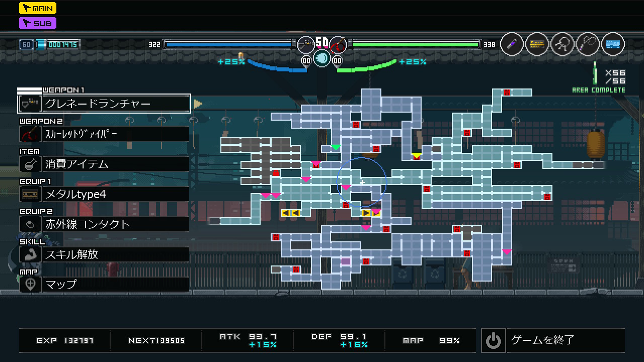Expand Weapon 1 with the tan arrow
The width and height of the screenshot is (644, 362).
(198, 104)
